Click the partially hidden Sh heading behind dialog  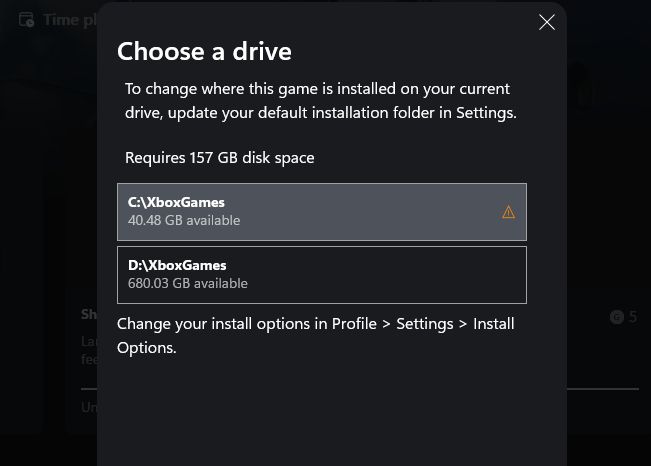[x=89, y=314]
